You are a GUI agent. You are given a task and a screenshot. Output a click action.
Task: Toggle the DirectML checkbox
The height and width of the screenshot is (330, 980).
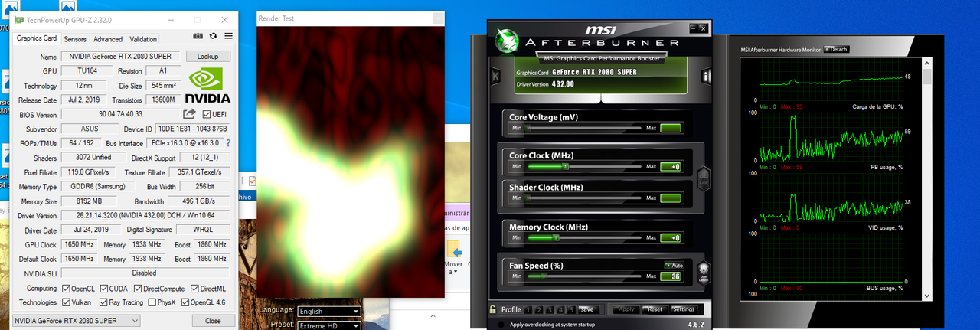pyautogui.click(x=194, y=289)
